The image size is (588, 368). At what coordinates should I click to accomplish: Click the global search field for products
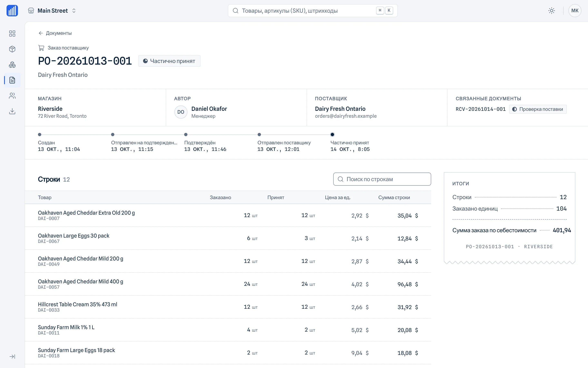(x=312, y=11)
